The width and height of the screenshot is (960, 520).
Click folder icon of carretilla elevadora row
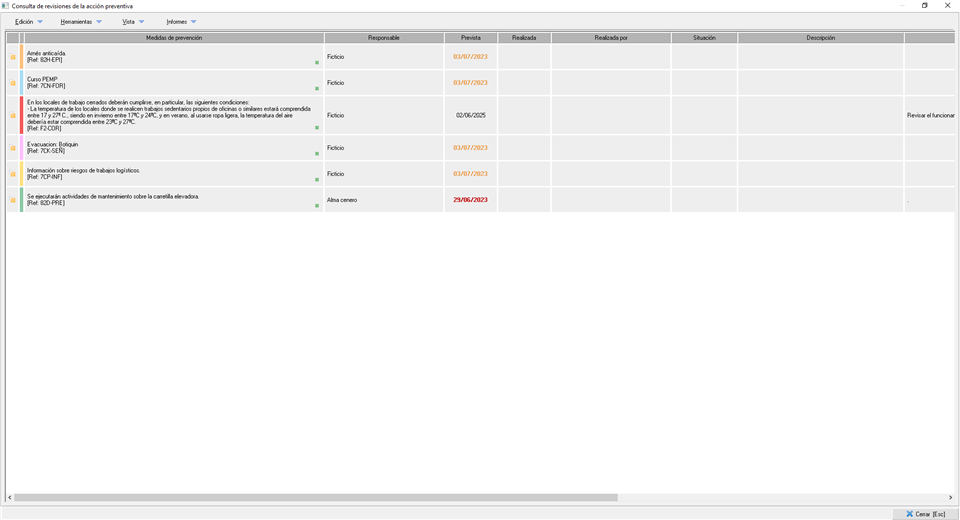[13, 200]
